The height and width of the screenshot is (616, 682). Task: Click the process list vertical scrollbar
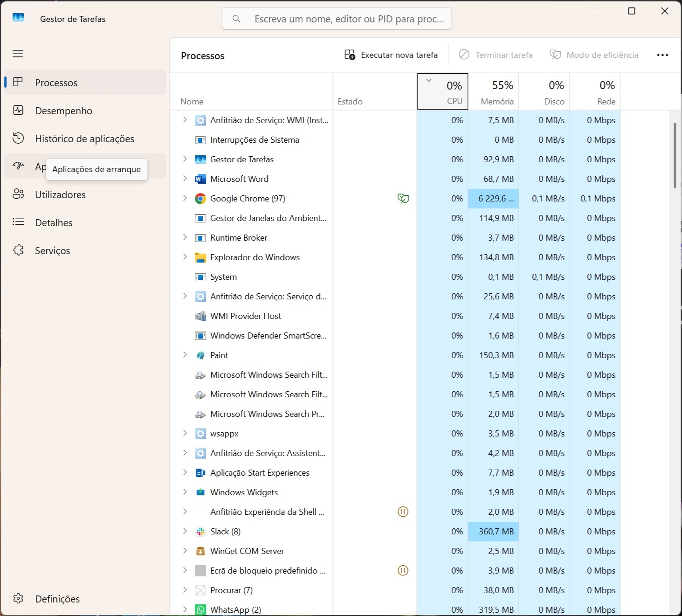[675, 156]
